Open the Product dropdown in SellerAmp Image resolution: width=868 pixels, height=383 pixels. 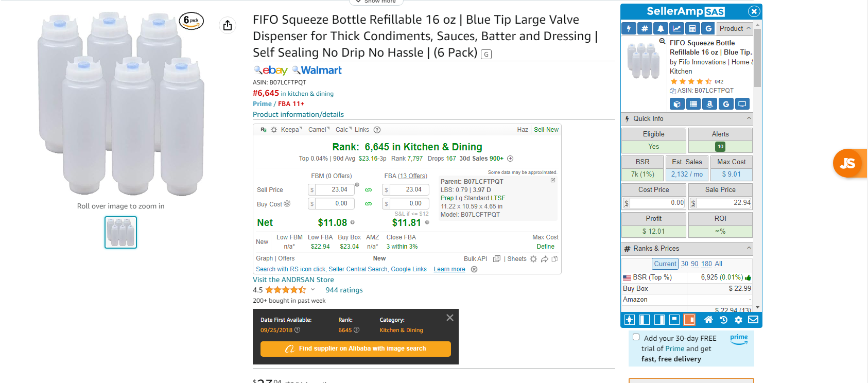coord(735,29)
